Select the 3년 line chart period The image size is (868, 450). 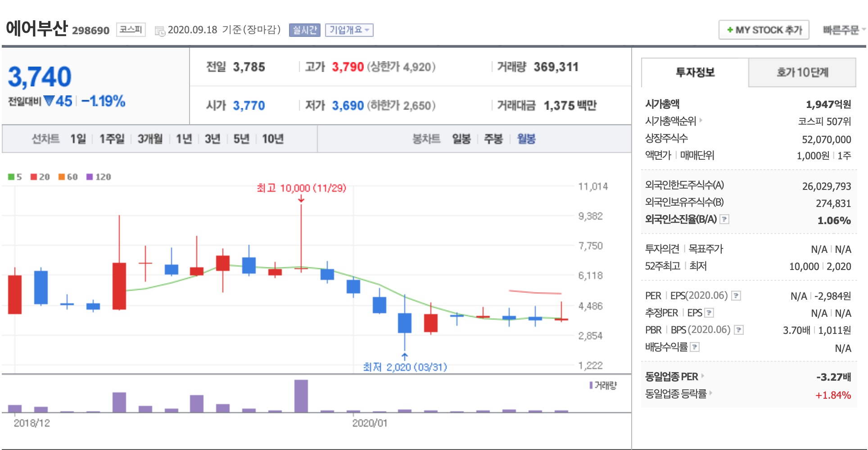tap(212, 139)
